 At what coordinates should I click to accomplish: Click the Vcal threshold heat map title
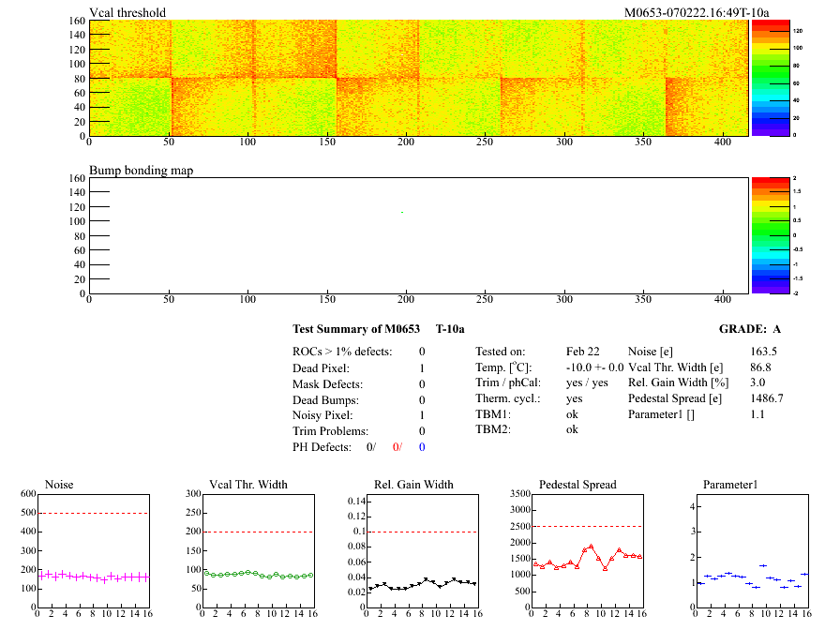[x=127, y=13]
